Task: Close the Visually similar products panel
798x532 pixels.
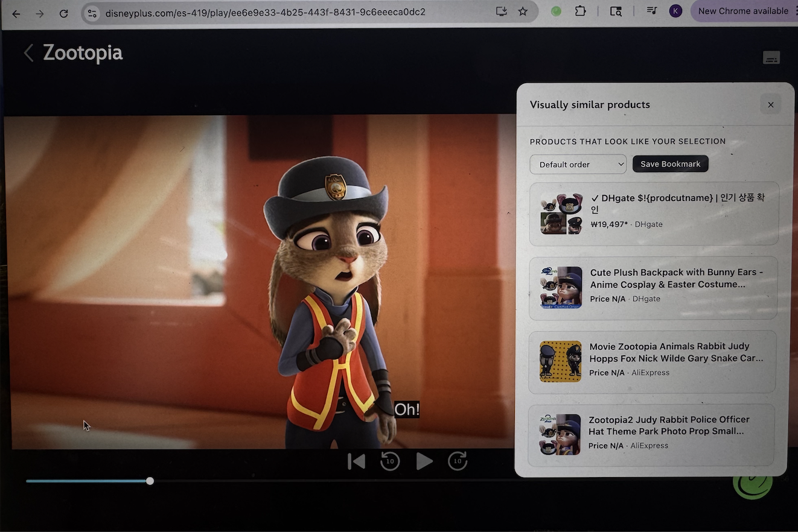Action: point(770,105)
